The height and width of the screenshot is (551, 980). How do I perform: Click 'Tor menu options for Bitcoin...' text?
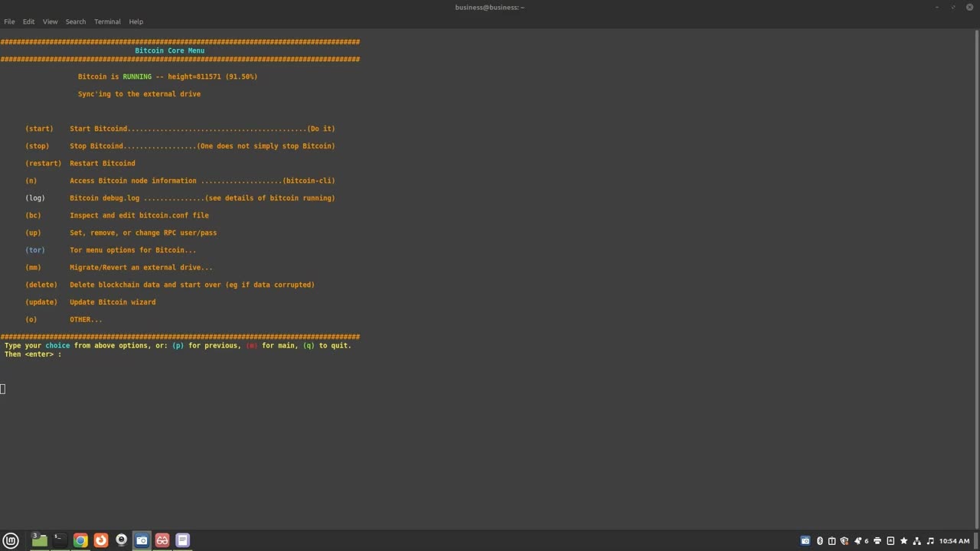(133, 250)
